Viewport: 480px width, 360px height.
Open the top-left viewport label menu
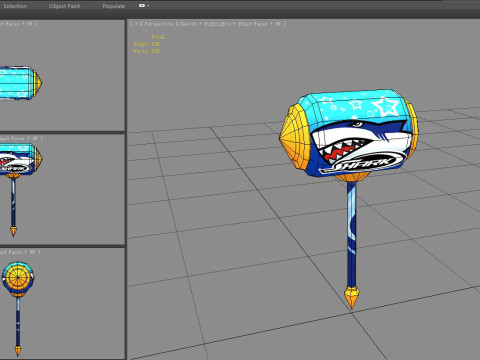[x=18, y=24]
